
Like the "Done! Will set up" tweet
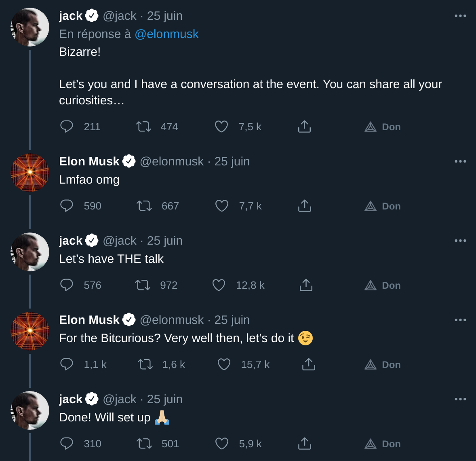222,444
